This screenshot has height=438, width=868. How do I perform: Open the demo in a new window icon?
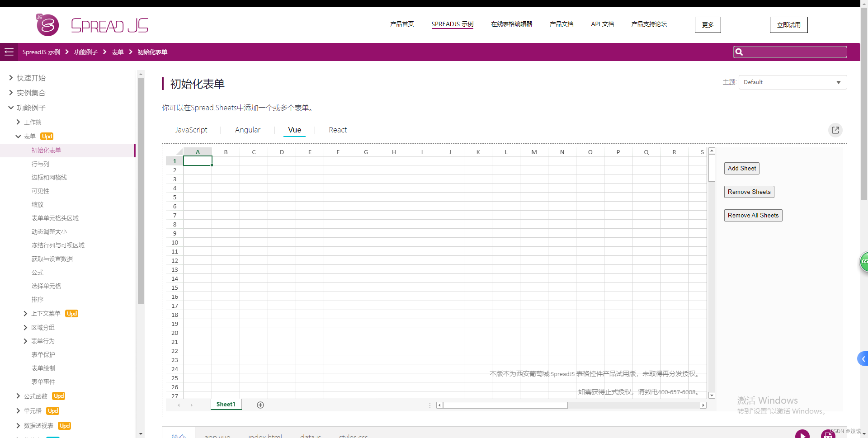[x=835, y=130]
